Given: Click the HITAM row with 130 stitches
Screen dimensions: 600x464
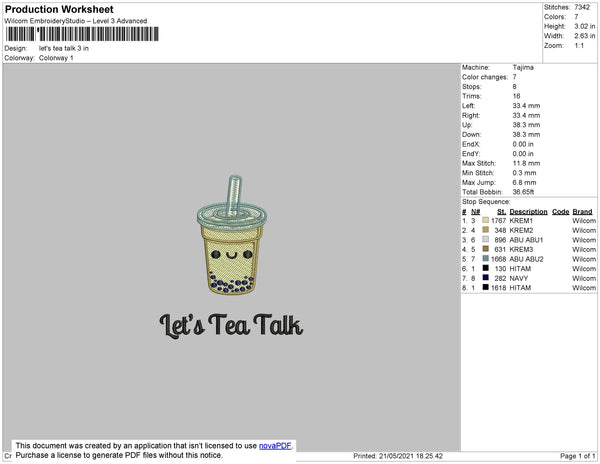Looking at the screenshot, I should (529, 269).
